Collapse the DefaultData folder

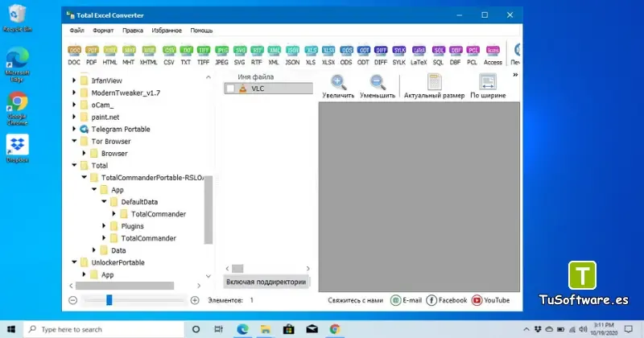coord(104,202)
